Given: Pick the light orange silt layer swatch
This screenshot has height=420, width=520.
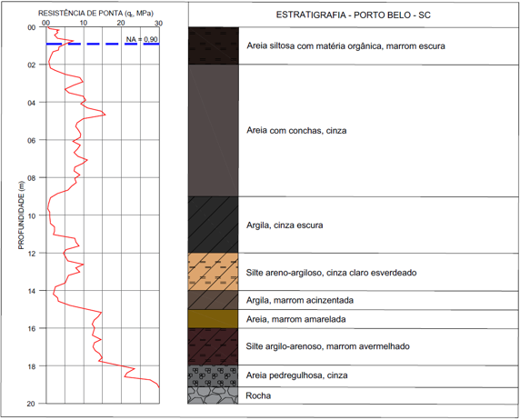Looking at the screenshot, I should tap(214, 272).
